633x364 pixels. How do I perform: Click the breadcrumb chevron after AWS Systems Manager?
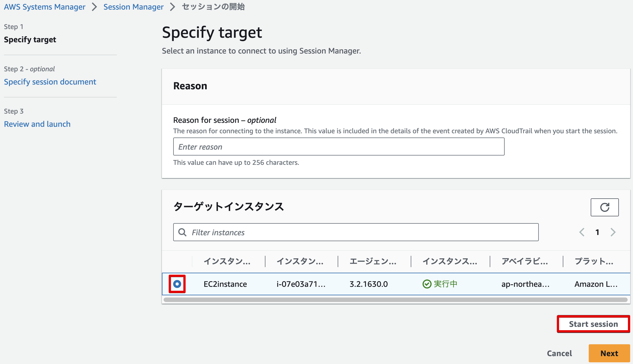(x=94, y=7)
